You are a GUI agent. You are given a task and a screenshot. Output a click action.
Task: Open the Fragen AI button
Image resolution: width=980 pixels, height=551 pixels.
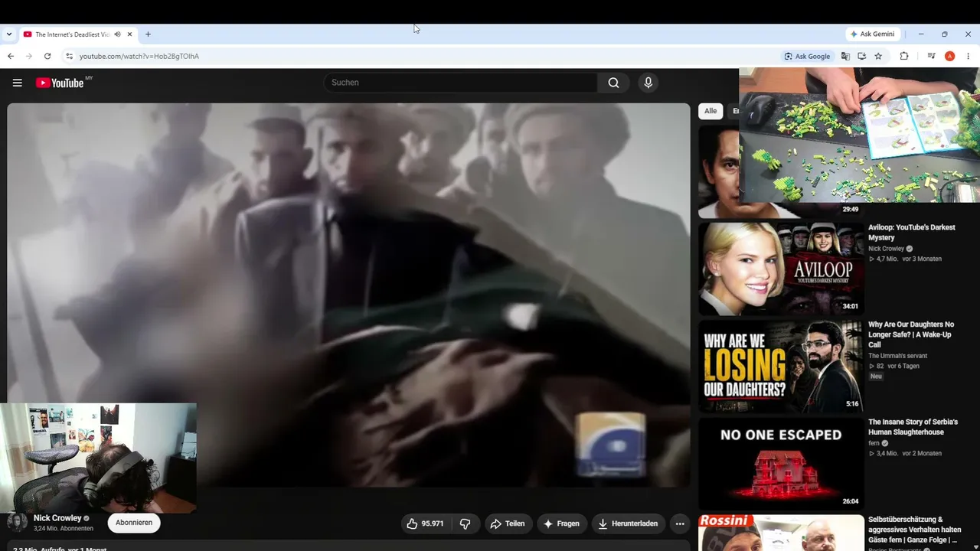coord(561,523)
